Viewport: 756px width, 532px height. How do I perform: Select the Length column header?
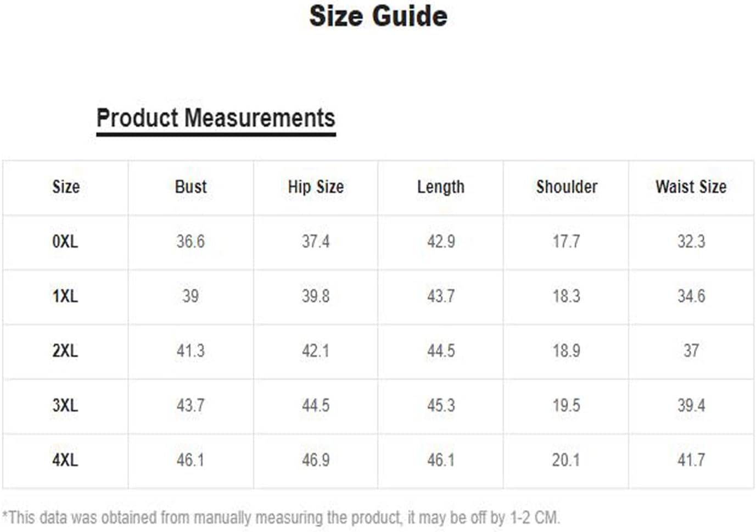pos(441,187)
